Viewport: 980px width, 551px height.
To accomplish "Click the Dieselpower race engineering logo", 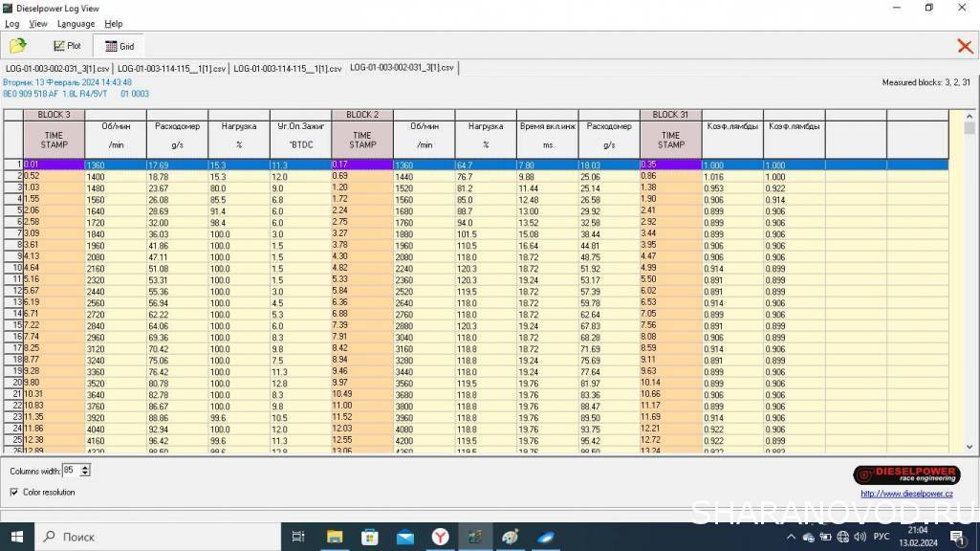I will coord(906,475).
